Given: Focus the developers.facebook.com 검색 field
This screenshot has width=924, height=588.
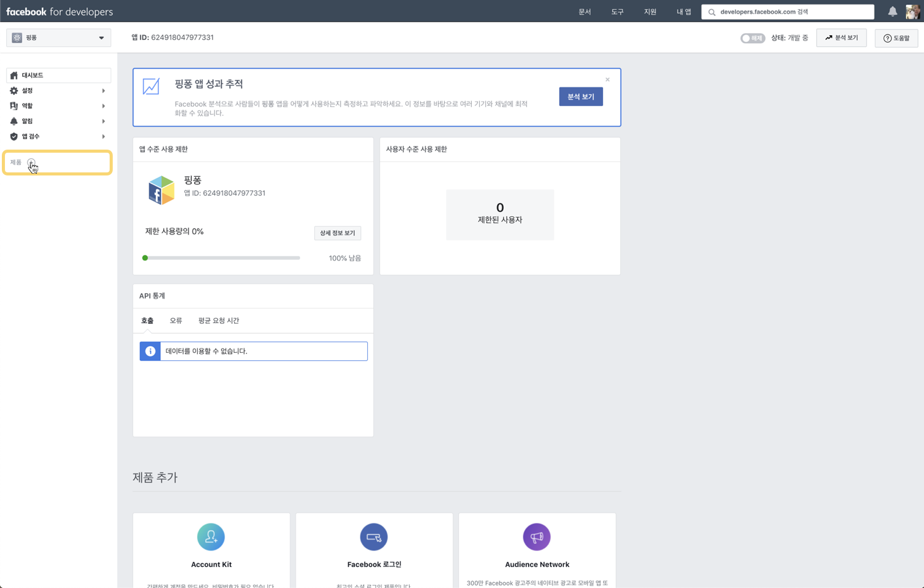Looking at the screenshot, I should (x=788, y=12).
